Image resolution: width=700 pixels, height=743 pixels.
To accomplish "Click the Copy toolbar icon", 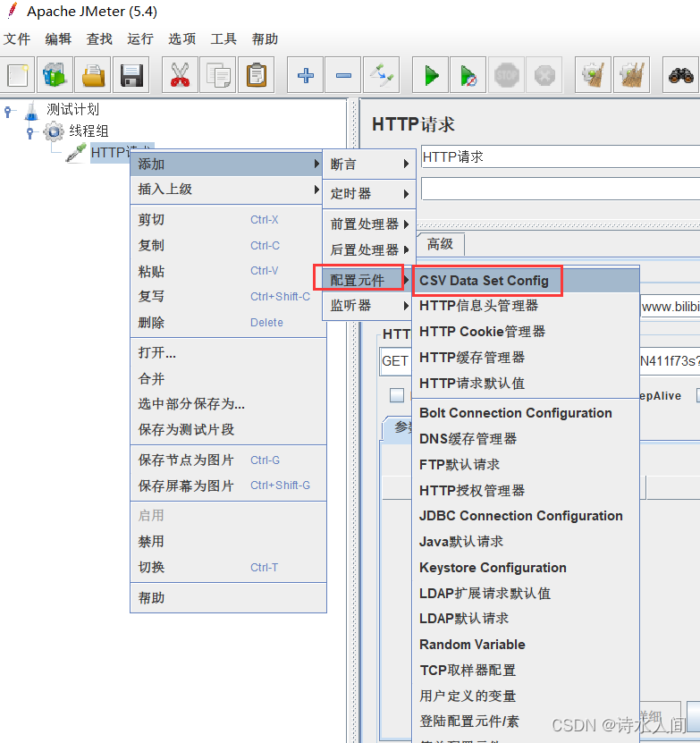I will coord(217,75).
